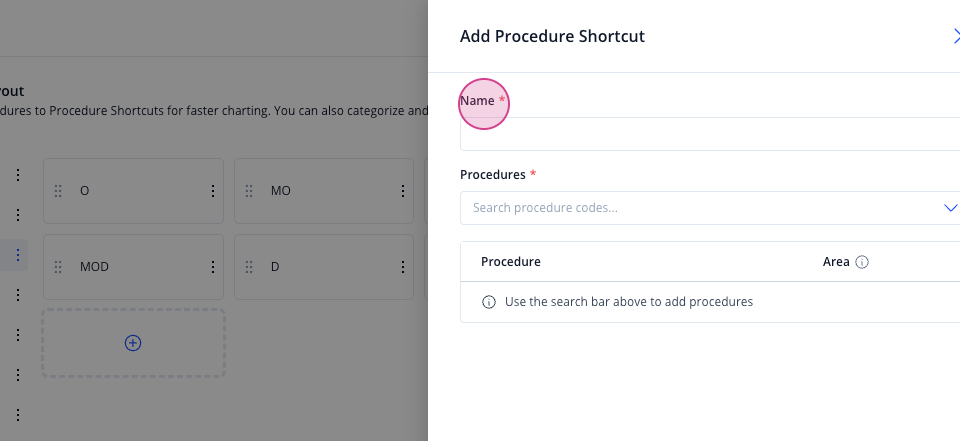Open the topmost category three-dot menu in sidebar
Image resolution: width=960 pixels, height=441 pixels.
[18, 175]
